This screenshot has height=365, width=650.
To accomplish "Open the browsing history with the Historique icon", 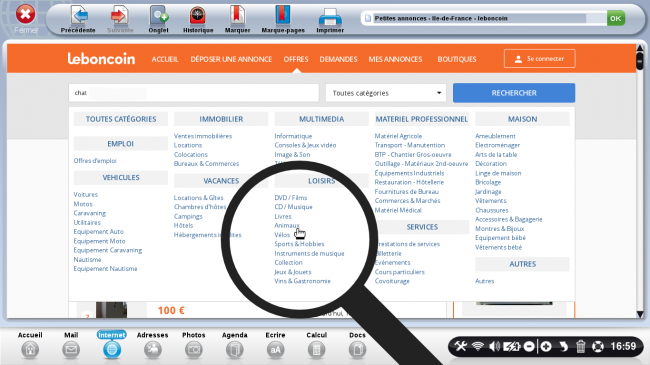I will [198, 16].
